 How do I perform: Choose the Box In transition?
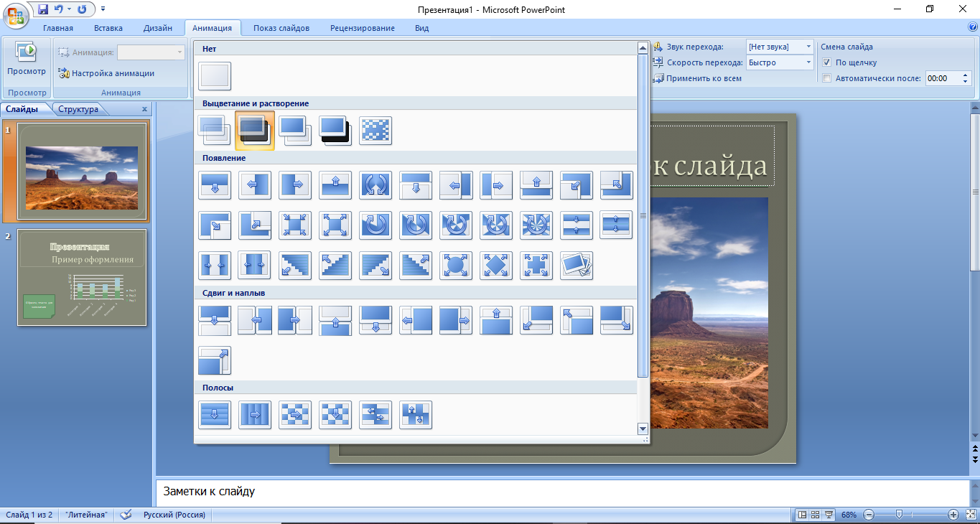click(x=295, y=225)
